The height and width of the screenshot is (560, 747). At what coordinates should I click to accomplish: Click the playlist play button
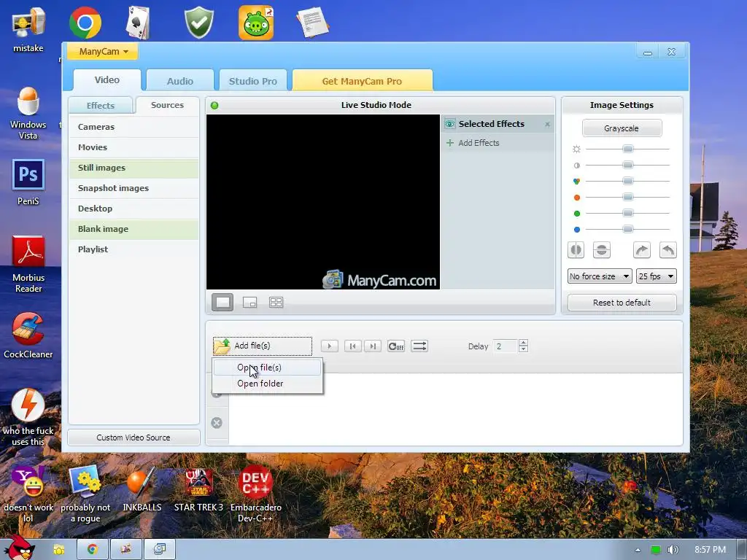click(x=329, y=346)
